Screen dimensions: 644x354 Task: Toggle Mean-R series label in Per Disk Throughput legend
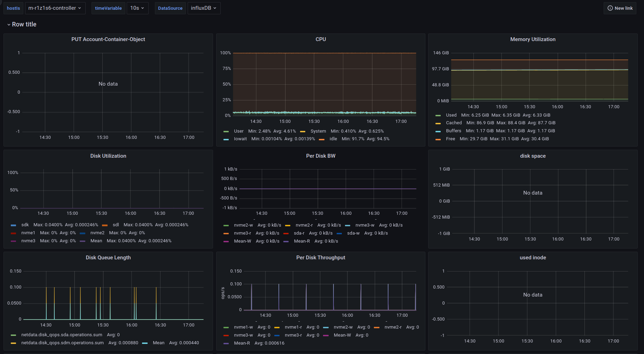tap(242, 343)
